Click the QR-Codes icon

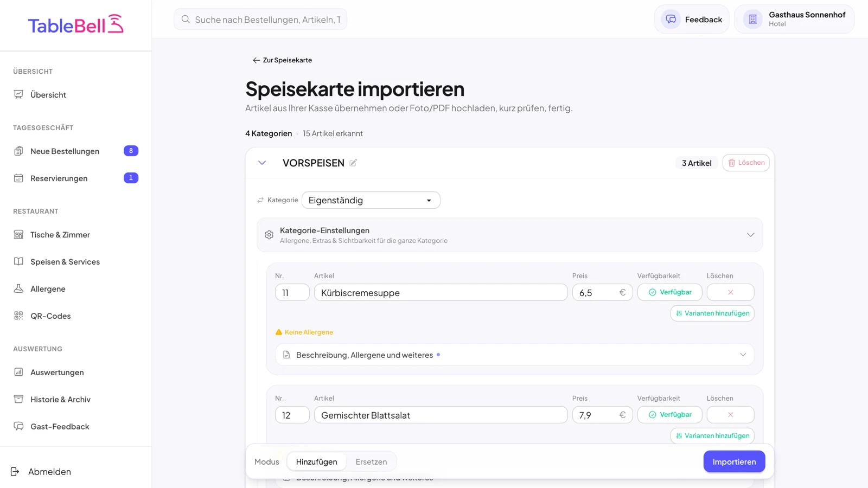pyautogui.click(x=18, y=316)
